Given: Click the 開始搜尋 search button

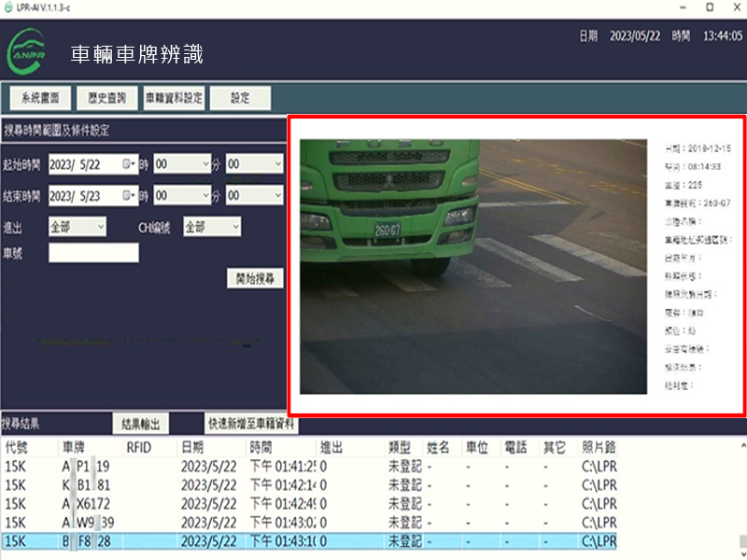Looking at the screenshot, I should [254, 278].
